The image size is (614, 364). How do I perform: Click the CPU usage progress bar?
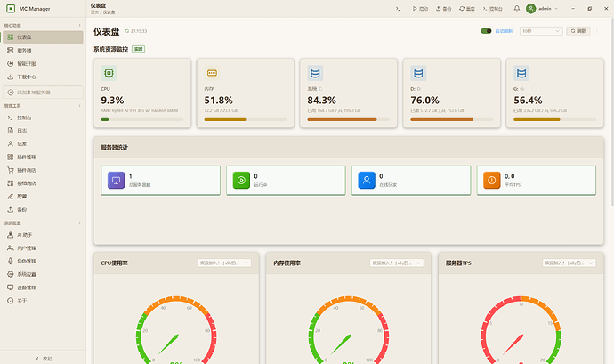coord(142,119)
